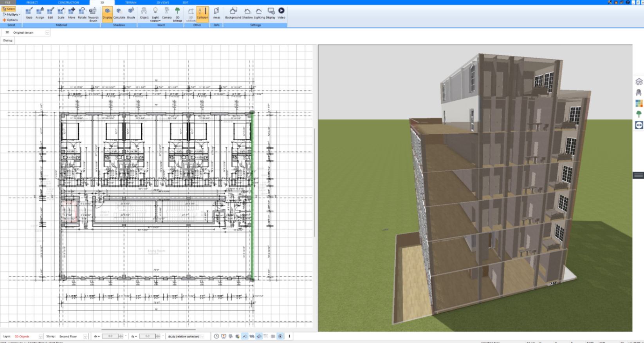
Task: Insert a 3D bitmap tree
Action: click(177, 14)
